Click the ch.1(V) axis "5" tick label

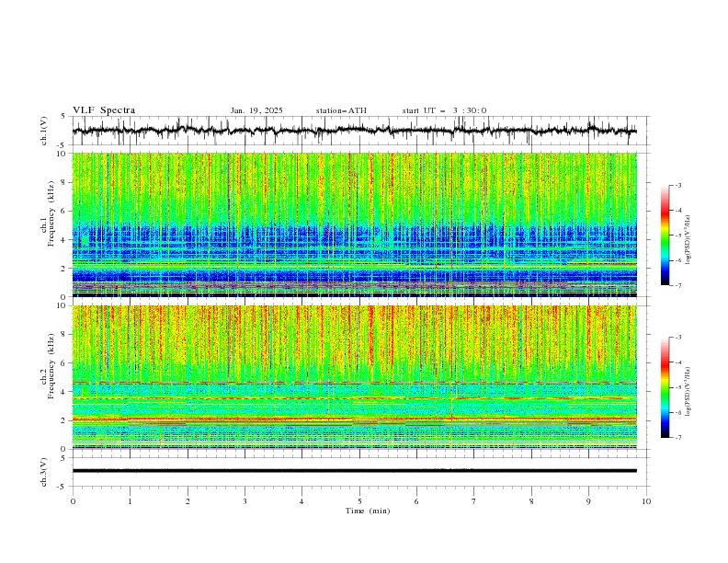[x=63, y=117]
